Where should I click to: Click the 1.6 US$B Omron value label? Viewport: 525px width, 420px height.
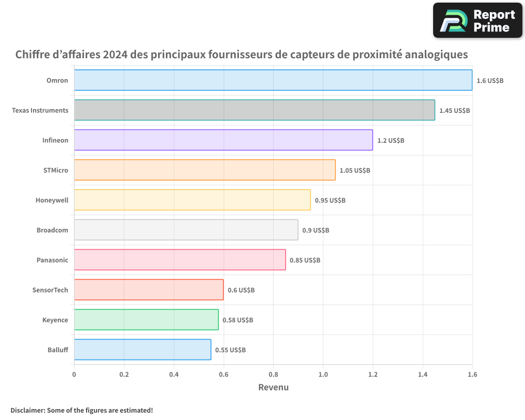coord(490,81)
